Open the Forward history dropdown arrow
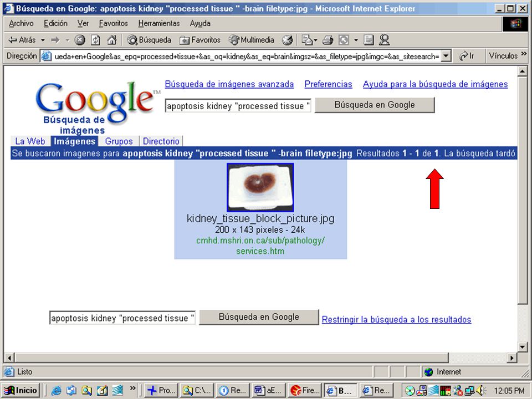 68,40
